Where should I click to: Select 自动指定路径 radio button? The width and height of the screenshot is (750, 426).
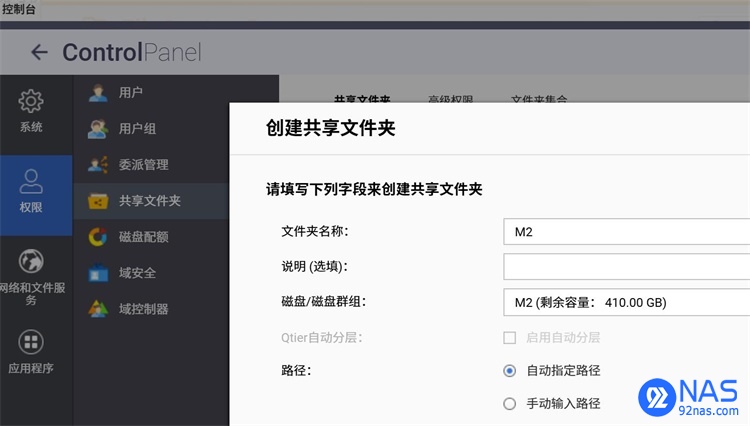tap(510, 371)
